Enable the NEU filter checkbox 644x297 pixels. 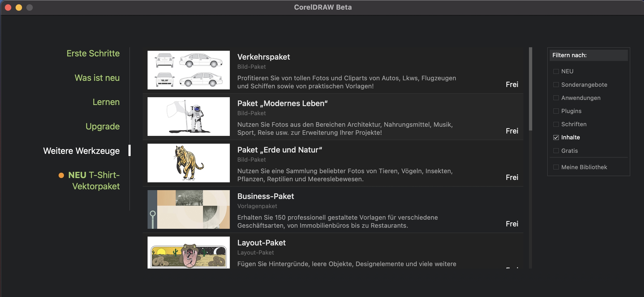pos(556,71)
